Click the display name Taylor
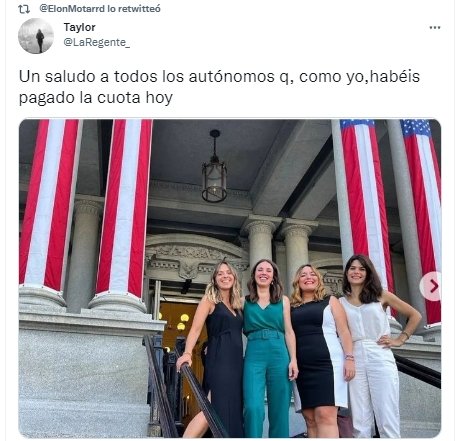459x441 pixels. pos(79,27)
